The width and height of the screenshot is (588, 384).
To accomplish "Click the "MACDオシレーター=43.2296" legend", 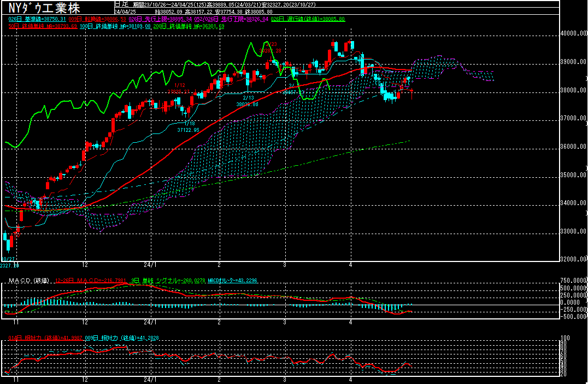I will [x=232, y=281].
